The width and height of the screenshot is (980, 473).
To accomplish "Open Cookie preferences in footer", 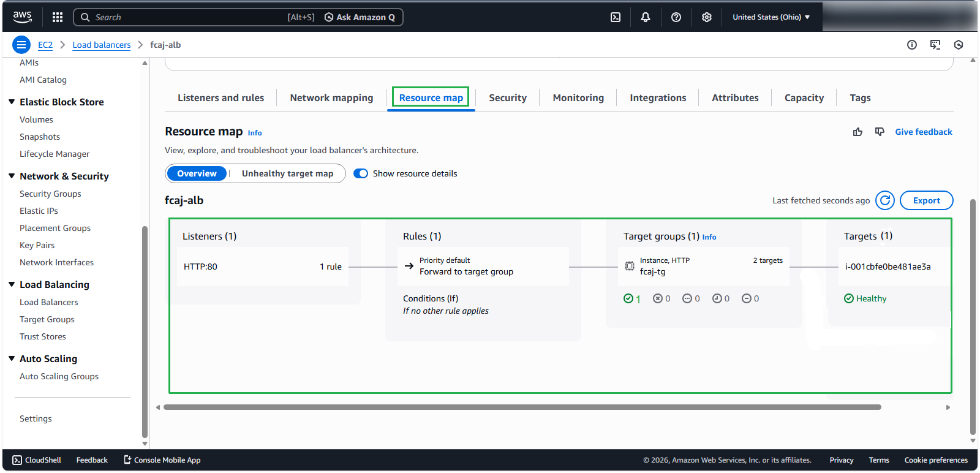I will 936,460.
